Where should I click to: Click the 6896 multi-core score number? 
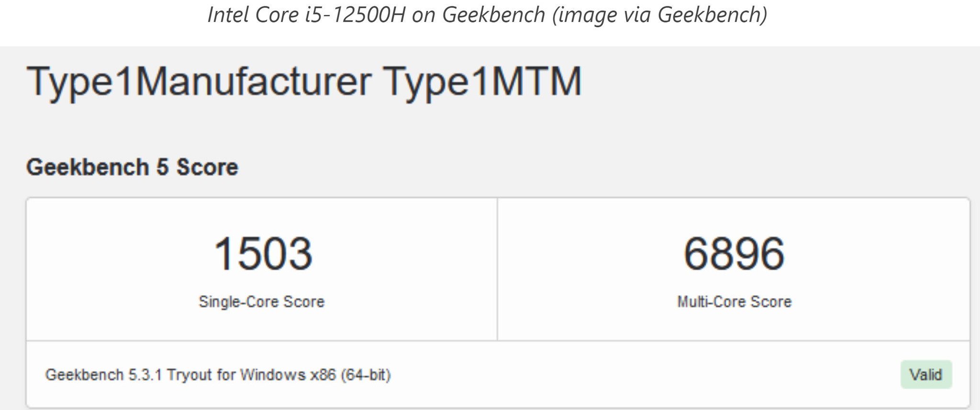[734, 254]
